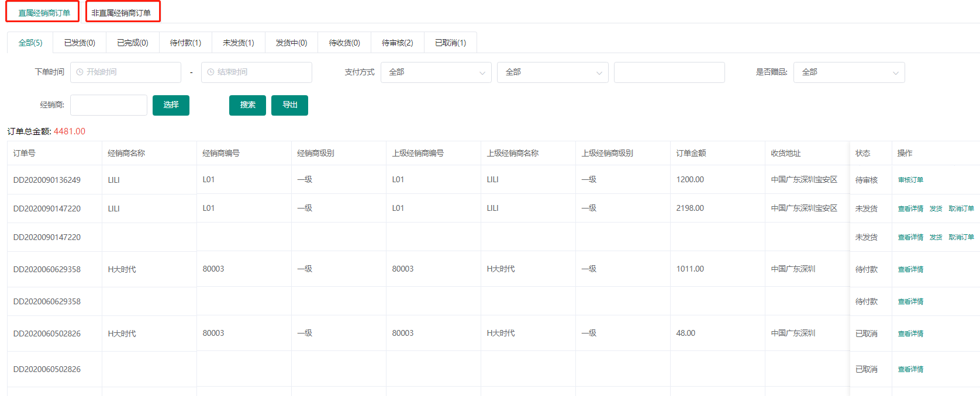The image size is (980, 396).
Task: Click the 经销商 text input field
Action: (x=109, y=105)
